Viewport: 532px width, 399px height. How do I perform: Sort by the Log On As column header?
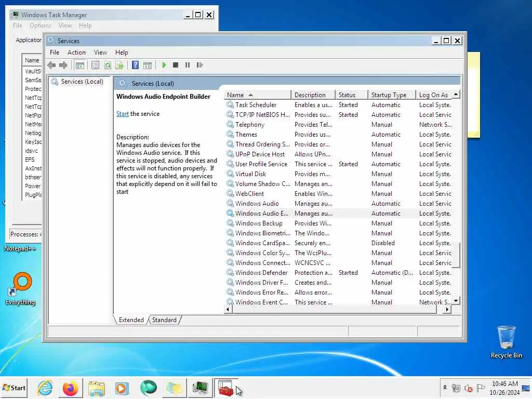click(434, 95)
